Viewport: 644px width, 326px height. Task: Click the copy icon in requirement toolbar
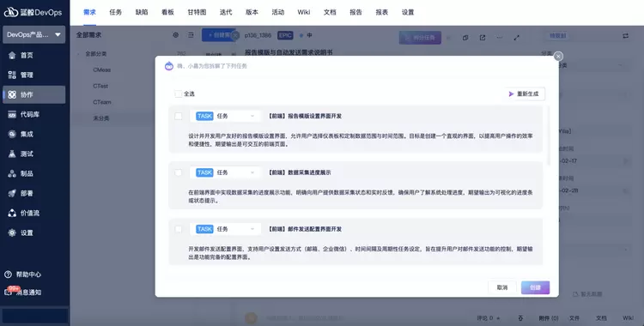(465, 38)
